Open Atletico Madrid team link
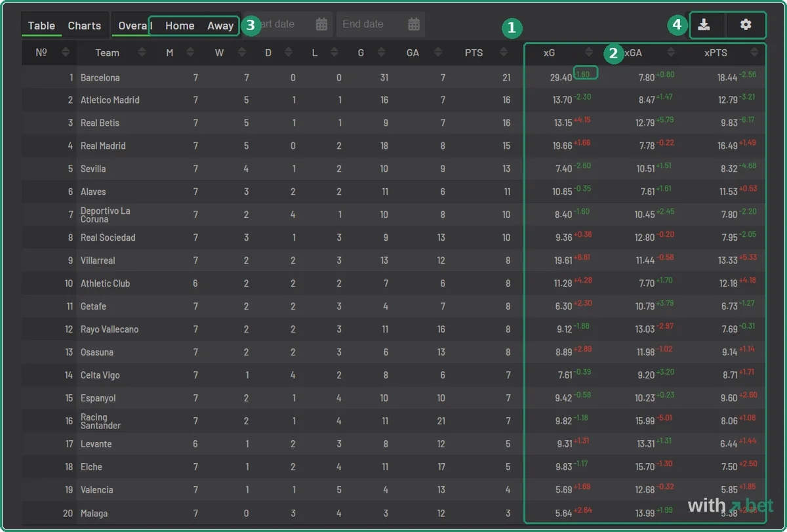The width and height of the screenshot is (787, 532). (x=110, y=100)
